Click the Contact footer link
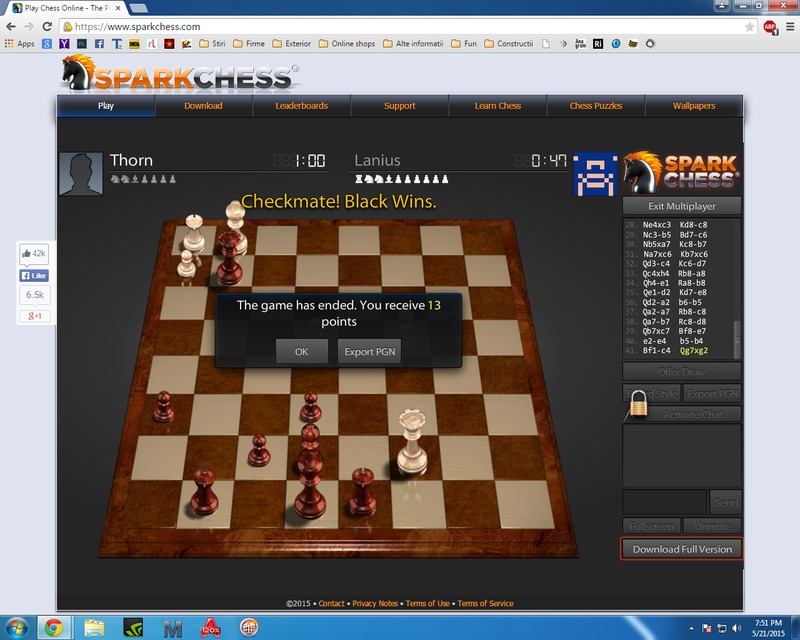Viewport: 800px width, 640px height. pyautogui.click(x=331, y=603)
